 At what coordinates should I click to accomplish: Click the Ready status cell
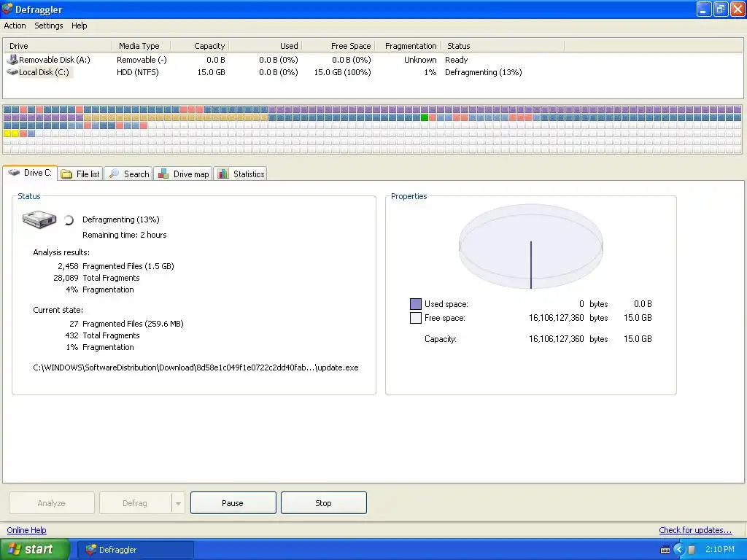pyautogui.click(x=457, y=60)
